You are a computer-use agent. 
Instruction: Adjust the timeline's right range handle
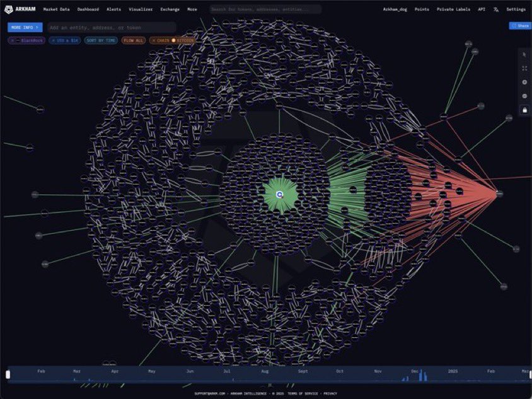click(531, 374)
